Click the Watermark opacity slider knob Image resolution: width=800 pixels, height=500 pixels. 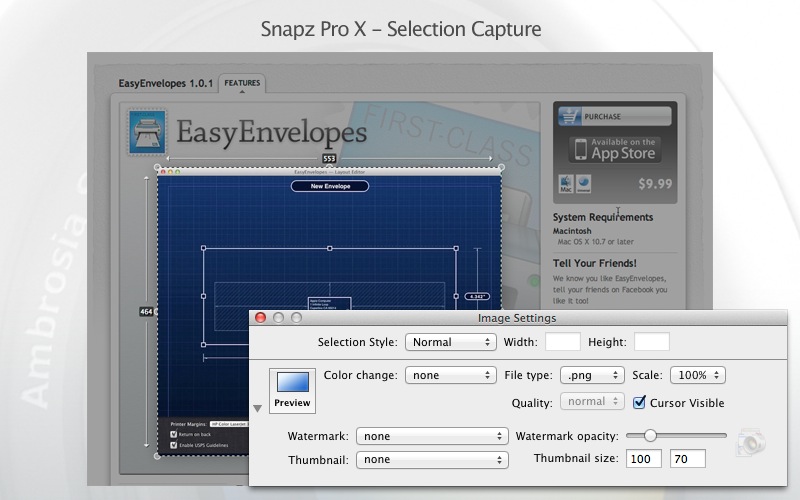pos(650,435)
